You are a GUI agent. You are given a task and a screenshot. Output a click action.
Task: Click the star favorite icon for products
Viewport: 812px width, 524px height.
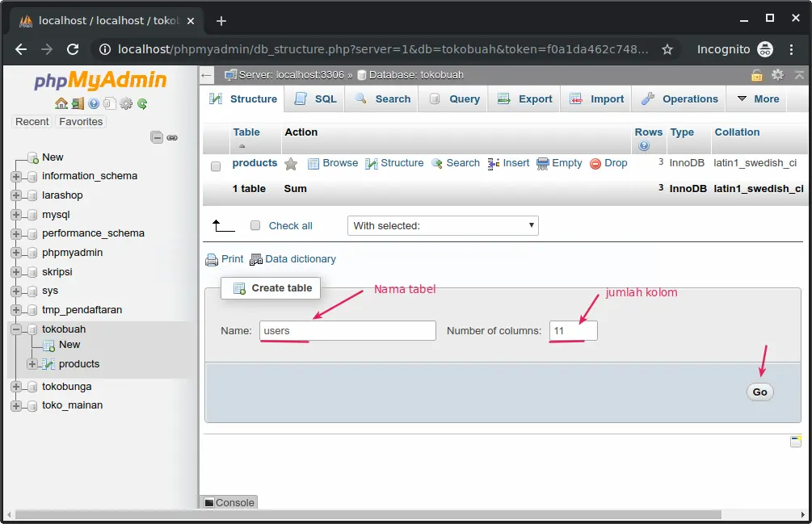291,164
